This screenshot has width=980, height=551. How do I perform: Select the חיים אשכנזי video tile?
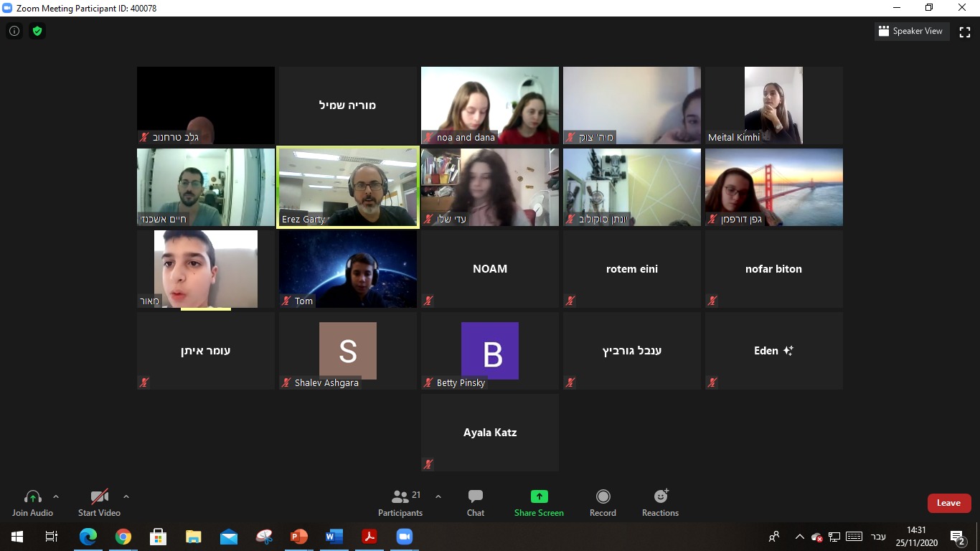tap(206, 187)
